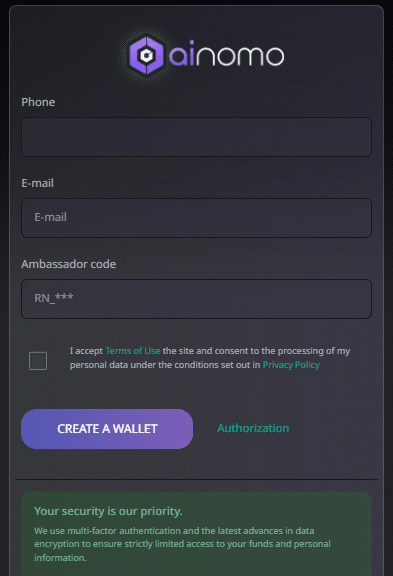Click the word 'information.' in security notice

(61, 558)
